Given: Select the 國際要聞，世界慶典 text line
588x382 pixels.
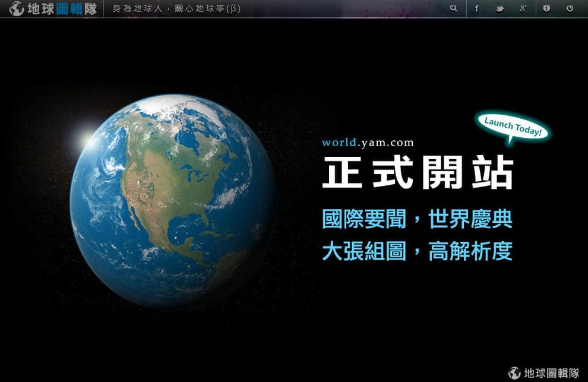Looking at the screenshot, I should [417, 219].
